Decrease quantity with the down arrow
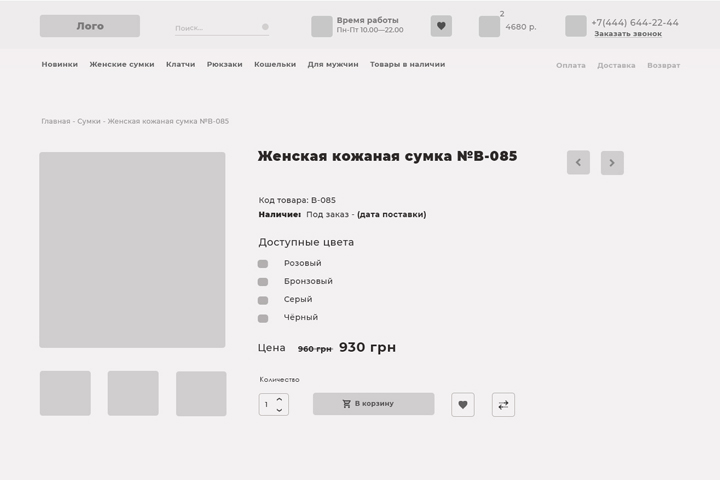The image size is (720, 480). (279, 410)
